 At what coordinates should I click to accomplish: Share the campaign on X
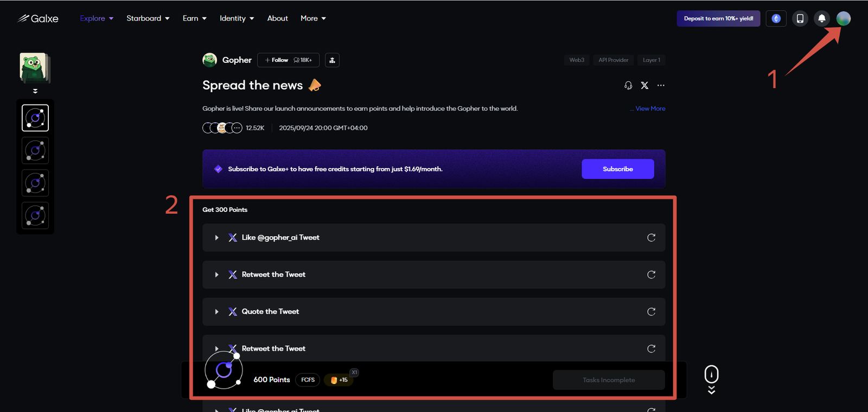pos(644,86)
